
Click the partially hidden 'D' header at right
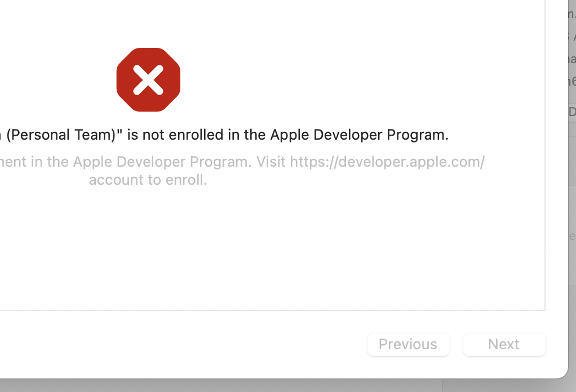572,112
